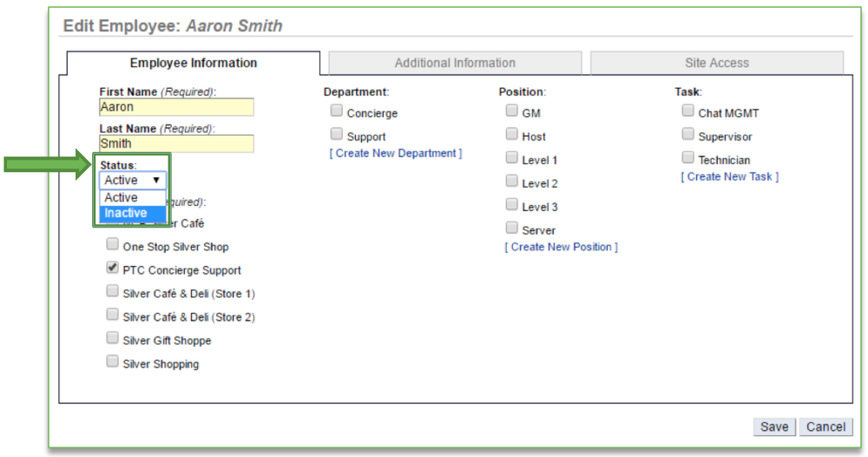Enable the Chat MGMT task checkbox

[x=687, y=111]
